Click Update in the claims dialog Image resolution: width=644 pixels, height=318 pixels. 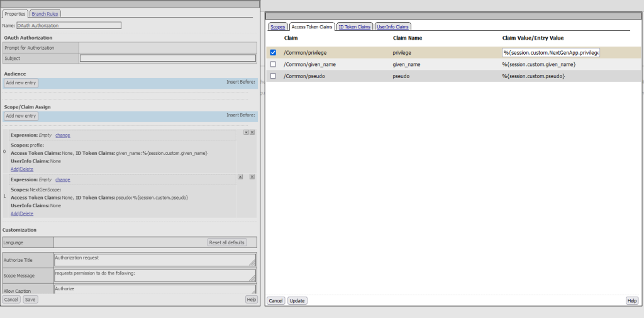(x=297, y=301)
